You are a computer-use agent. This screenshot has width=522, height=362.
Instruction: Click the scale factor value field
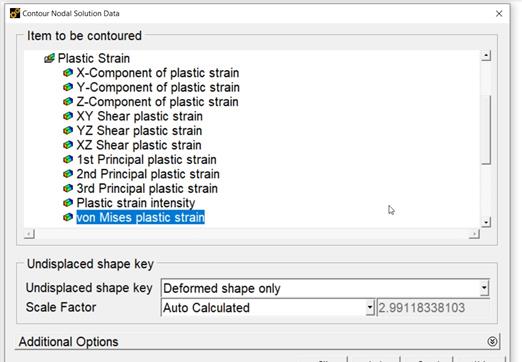coord(433,307)
